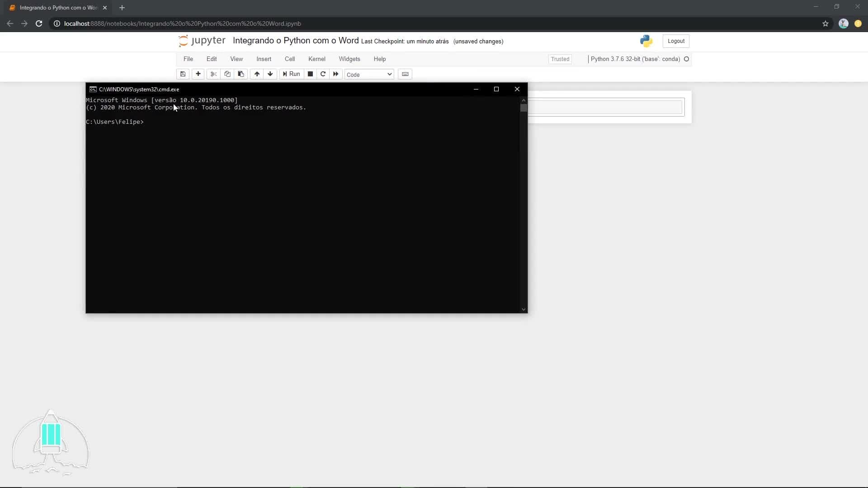The height and width of the screenshot is (488, 868).
Task: Open the browser profile avatar
Action: pyautogui.click(x=844, y=23)
